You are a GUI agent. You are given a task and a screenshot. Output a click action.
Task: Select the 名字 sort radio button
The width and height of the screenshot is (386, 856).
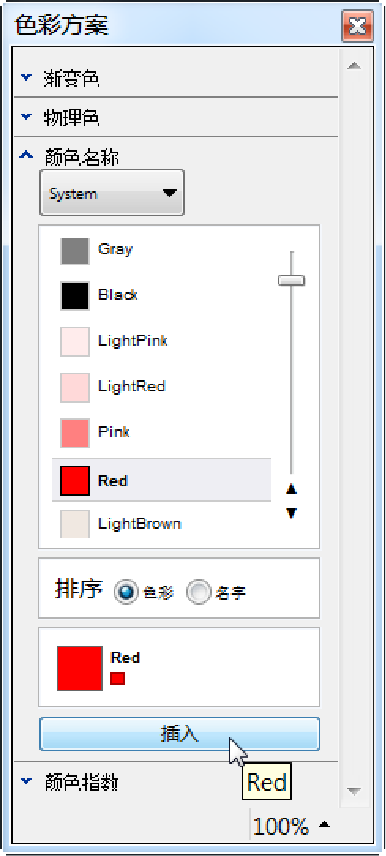pos(199,592)
